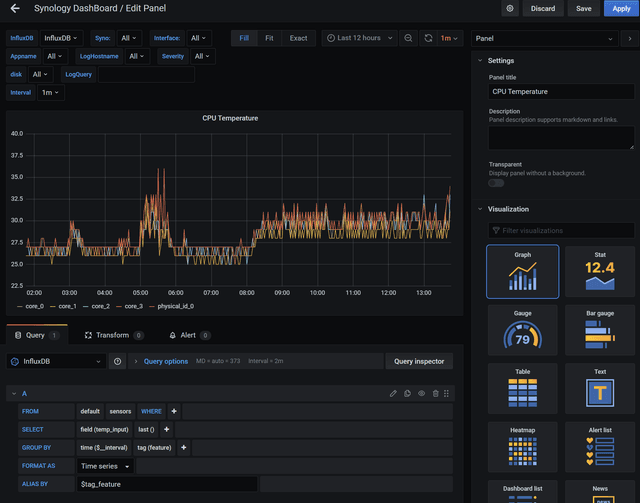
Task: Click the Save button
Action: 584,8
